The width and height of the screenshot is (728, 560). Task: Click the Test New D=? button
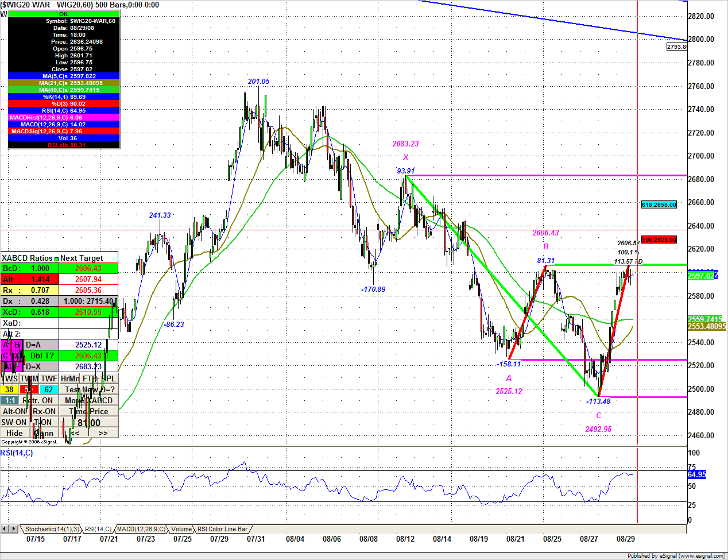click(89, 389)
